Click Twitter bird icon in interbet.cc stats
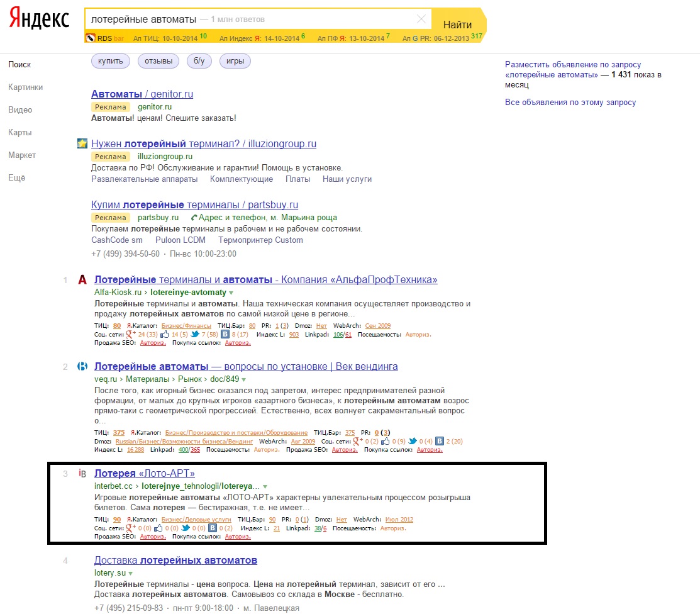Screen dimensions: 700x614 pyautogui.click(x=186, y=528)
